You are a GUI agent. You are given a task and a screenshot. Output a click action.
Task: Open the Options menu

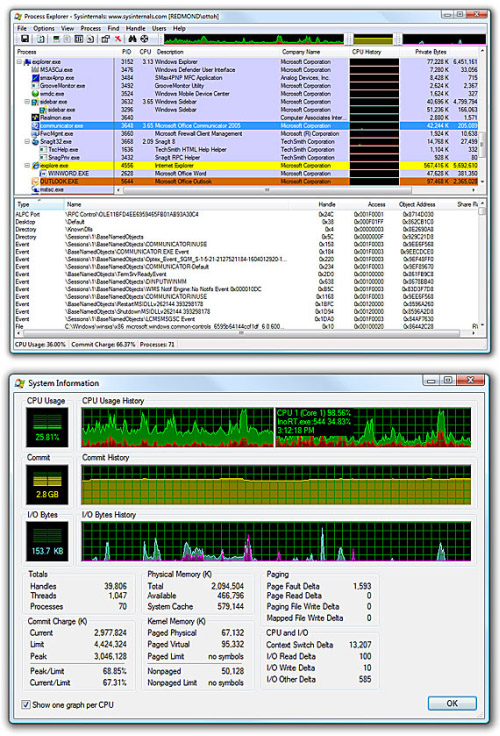44,29
